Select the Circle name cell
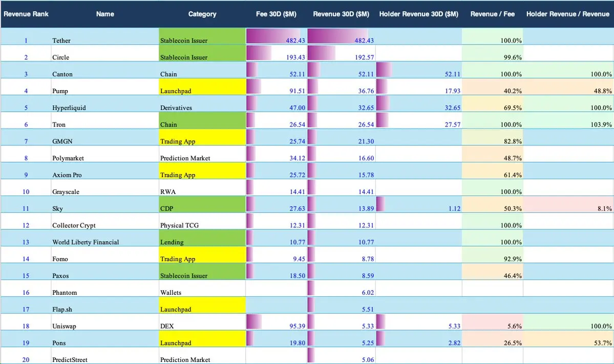This screenshot has height=364, width=614. coord(105,53)
